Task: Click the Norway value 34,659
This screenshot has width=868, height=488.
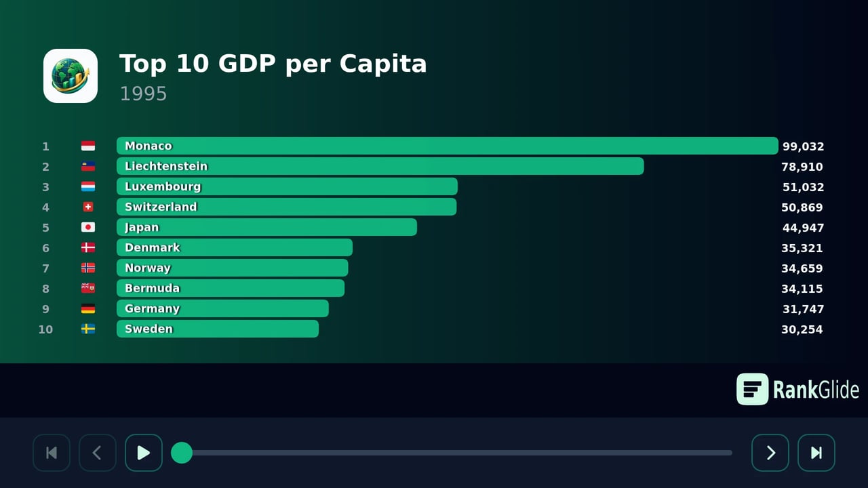Action: 802,268
